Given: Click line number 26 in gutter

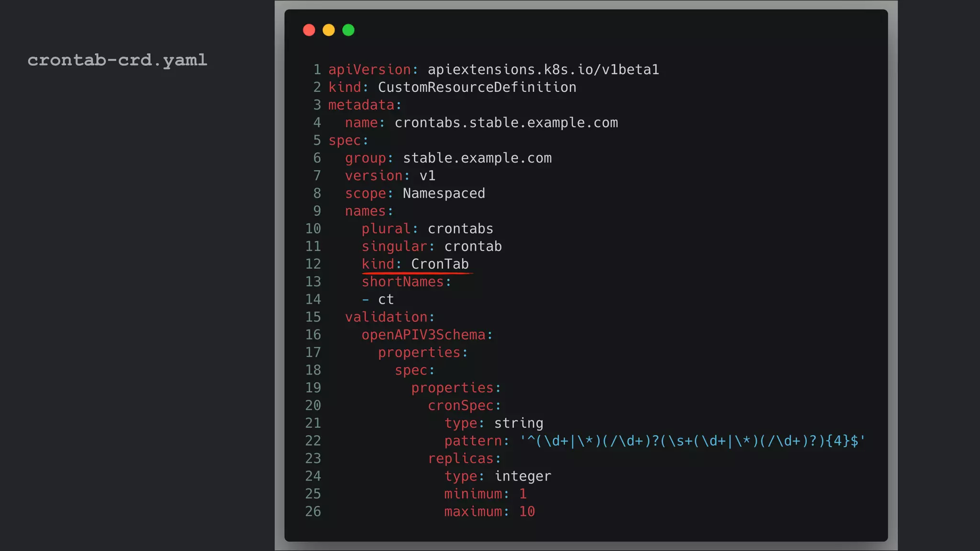Looking at the screenshot, I should click(313, 512).
